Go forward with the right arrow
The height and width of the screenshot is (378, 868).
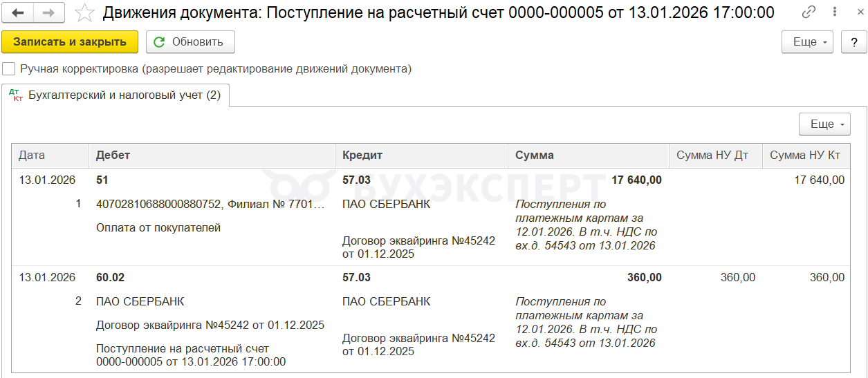click(x=49, y=12)
